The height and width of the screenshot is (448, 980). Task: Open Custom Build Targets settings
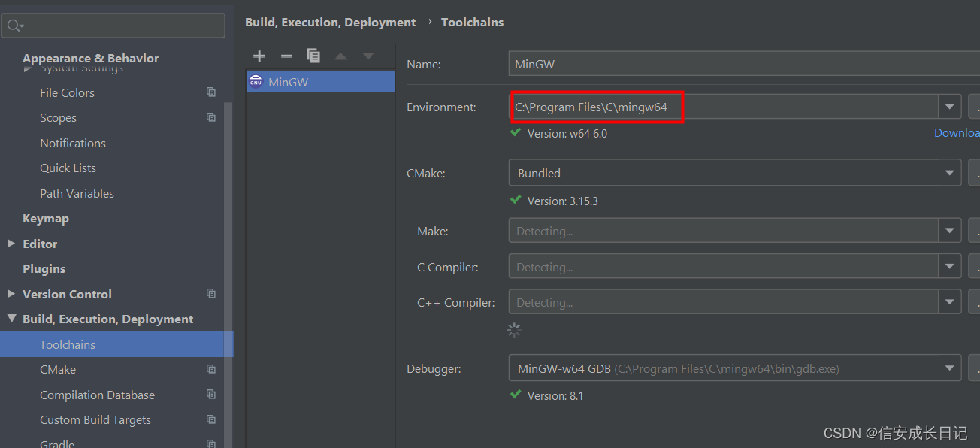tap(95, 419)
